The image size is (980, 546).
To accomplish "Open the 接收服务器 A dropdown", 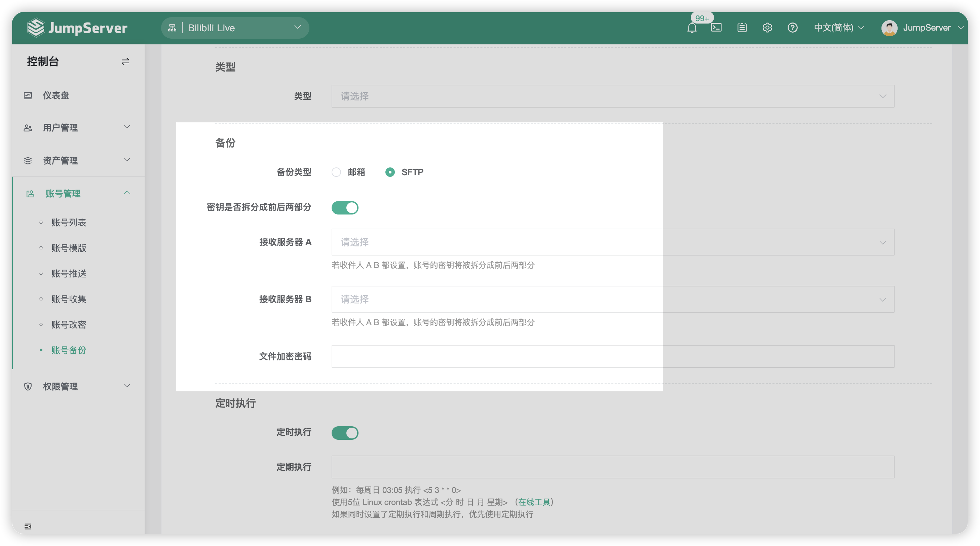I will 612,242.
